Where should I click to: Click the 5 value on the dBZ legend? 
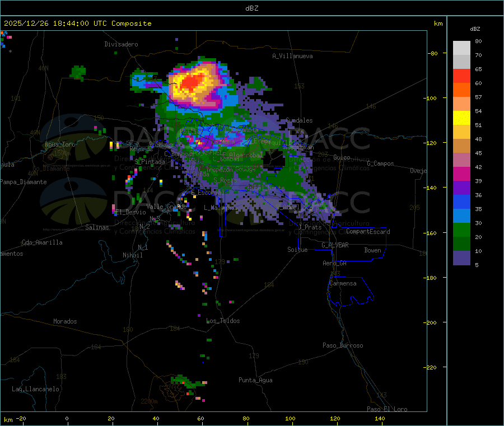coord(477,265)
